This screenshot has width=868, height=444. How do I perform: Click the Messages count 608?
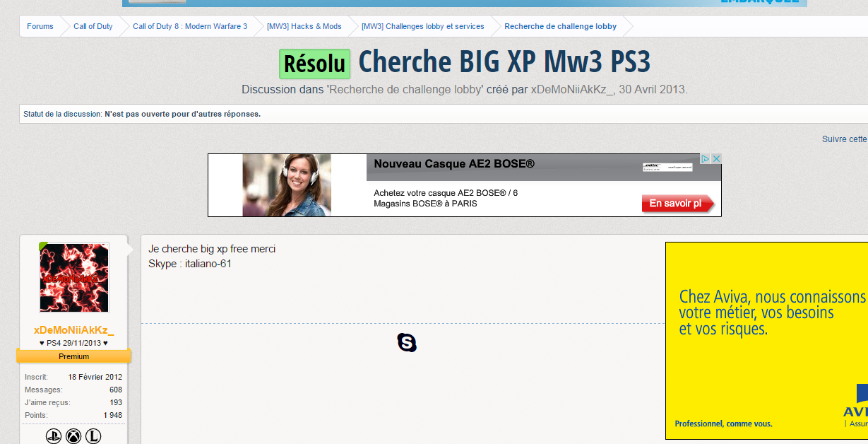[x=116, y=390]
